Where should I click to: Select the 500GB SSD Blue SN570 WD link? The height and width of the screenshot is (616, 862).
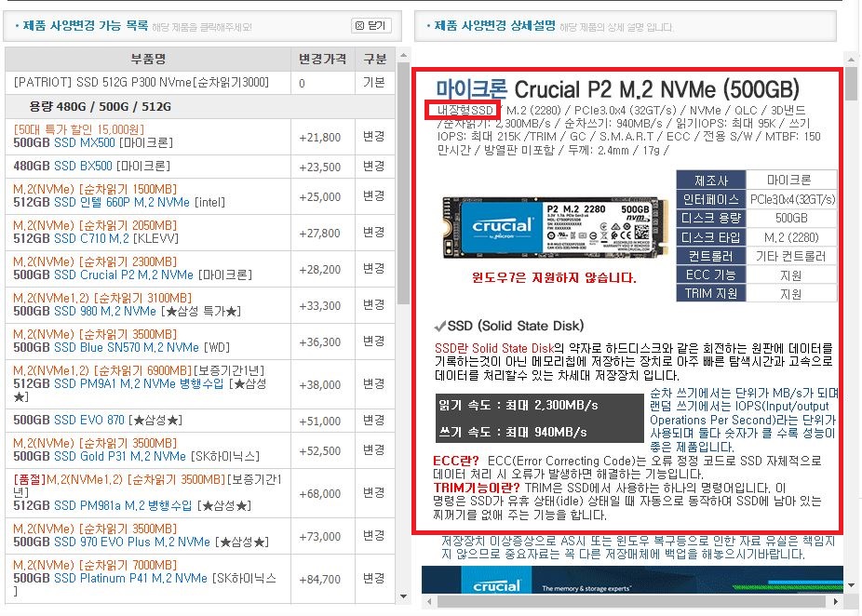[121, 347]
